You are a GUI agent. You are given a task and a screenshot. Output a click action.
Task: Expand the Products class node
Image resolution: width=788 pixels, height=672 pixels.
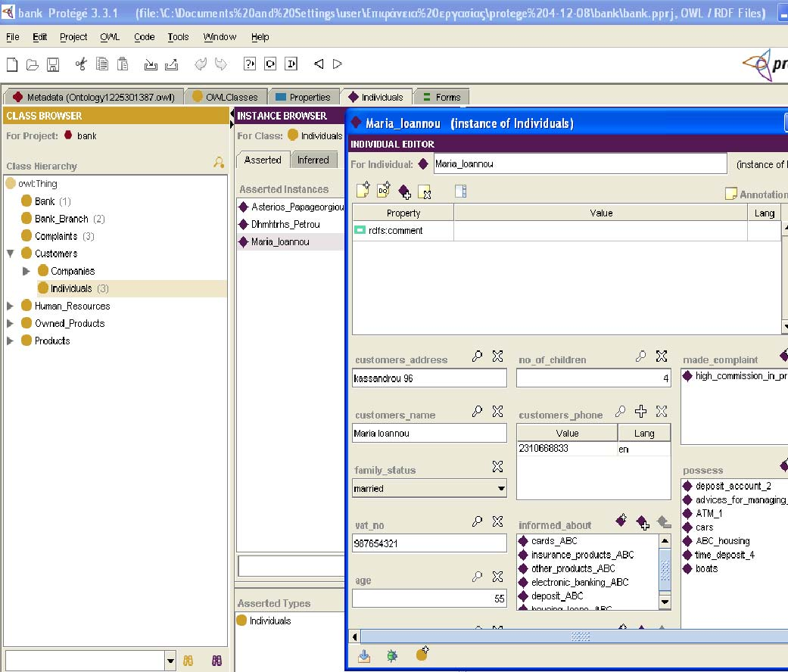pos(10,341)
